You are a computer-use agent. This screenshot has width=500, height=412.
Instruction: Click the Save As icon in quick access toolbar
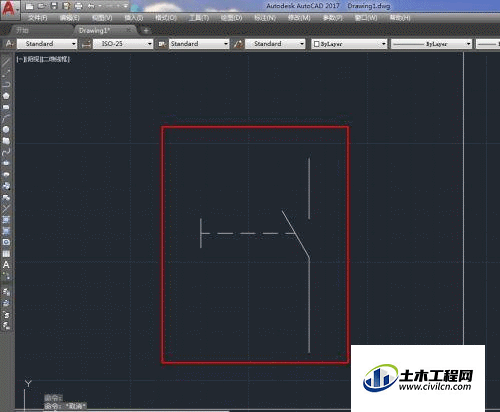[x=66, y=6]
